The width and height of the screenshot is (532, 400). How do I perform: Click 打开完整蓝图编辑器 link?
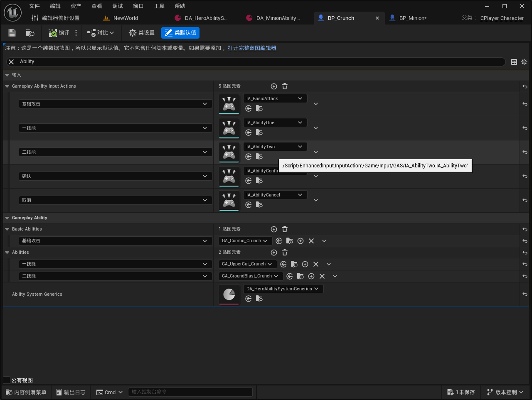tap(252, 48)
